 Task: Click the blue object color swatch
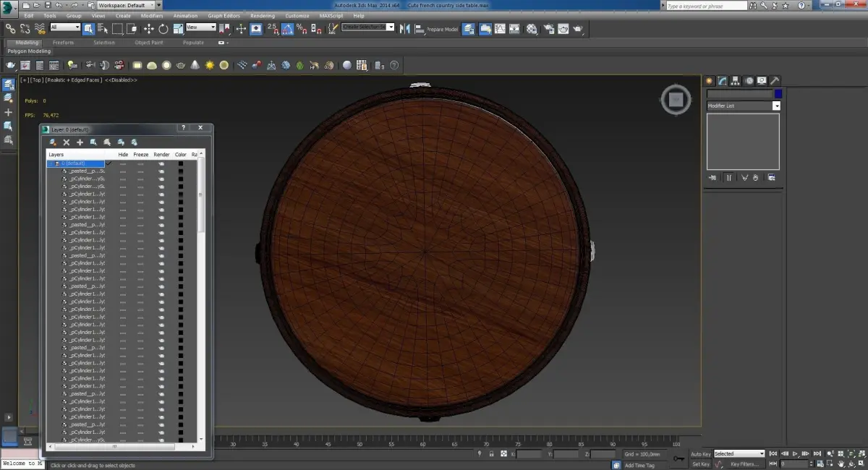[x=778, y=94]
